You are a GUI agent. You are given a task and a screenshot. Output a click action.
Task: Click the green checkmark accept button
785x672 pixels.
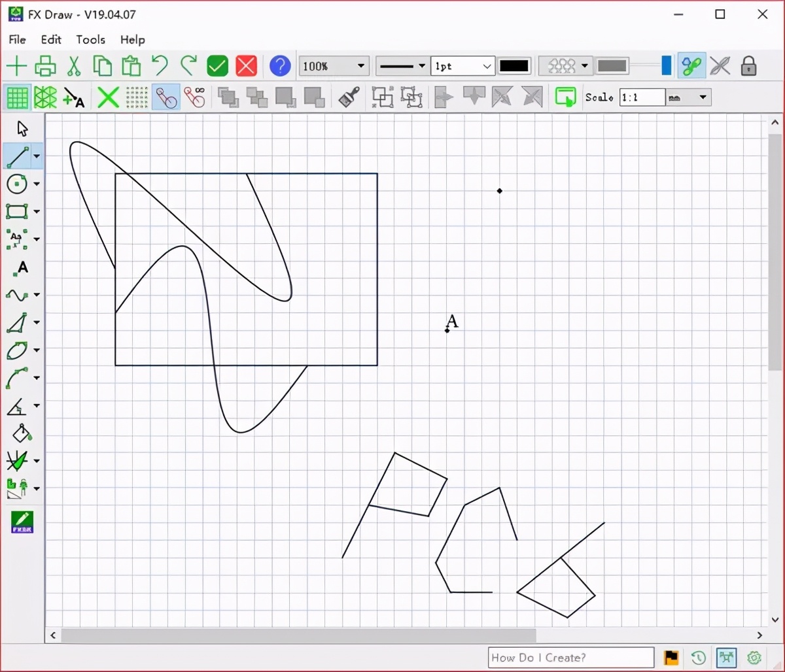[x=217, y=66]
